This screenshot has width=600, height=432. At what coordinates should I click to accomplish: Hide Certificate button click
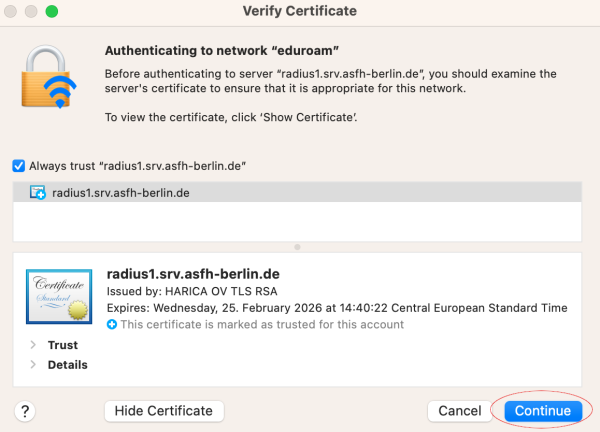point(164,411)
